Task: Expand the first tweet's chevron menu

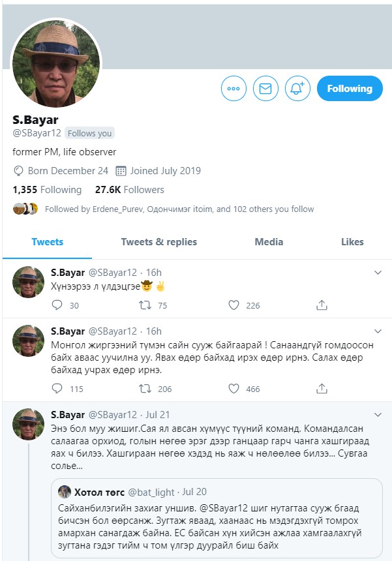Action: 378,273
